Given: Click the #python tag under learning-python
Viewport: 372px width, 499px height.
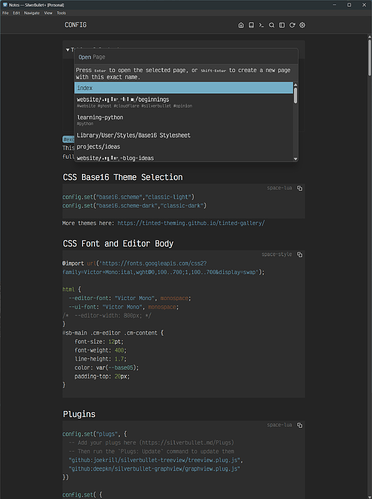Looking at the screenshot, I should point(85,124).
